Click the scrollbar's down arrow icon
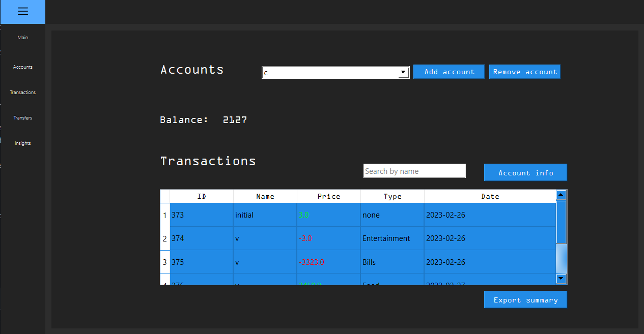The width and height of the screenshot is (644, 334). pos(561,279)
